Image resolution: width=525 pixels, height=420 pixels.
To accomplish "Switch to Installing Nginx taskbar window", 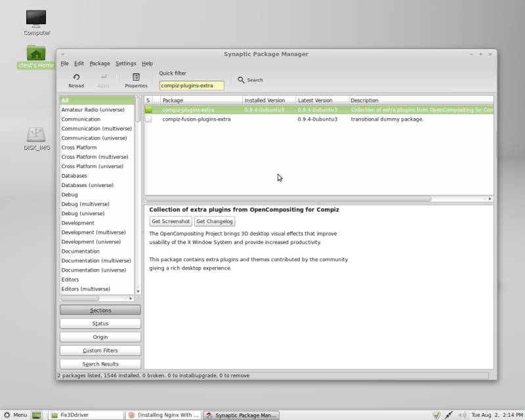I will coord(163,415).
